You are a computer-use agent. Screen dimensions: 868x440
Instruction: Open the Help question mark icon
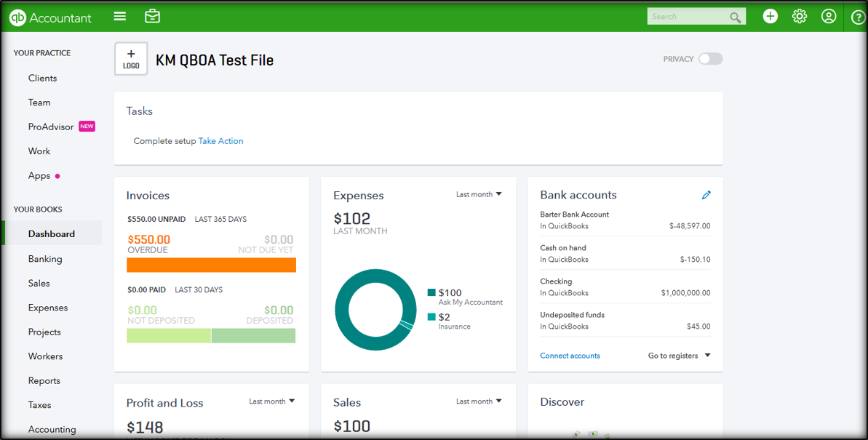pyautogui.click(x=858, y=17)
